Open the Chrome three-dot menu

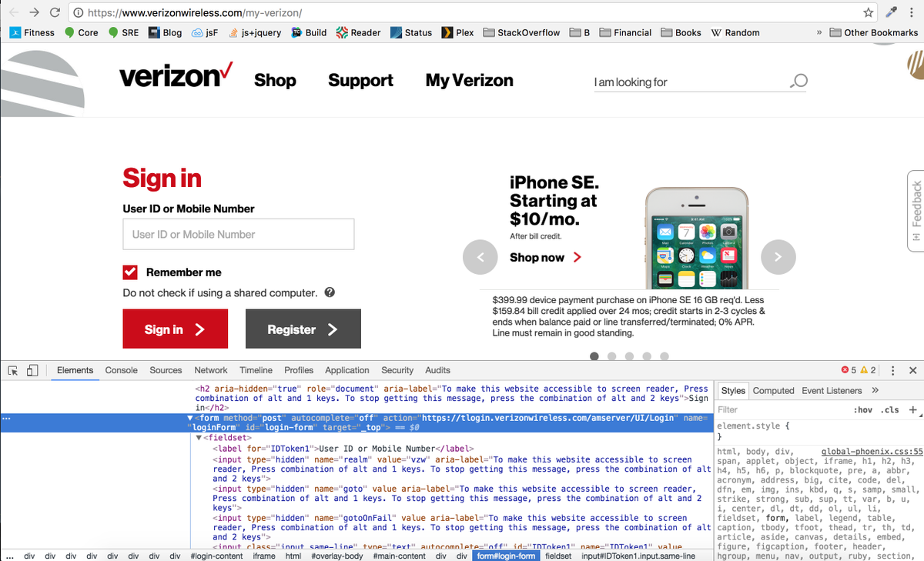coord(912,13)
